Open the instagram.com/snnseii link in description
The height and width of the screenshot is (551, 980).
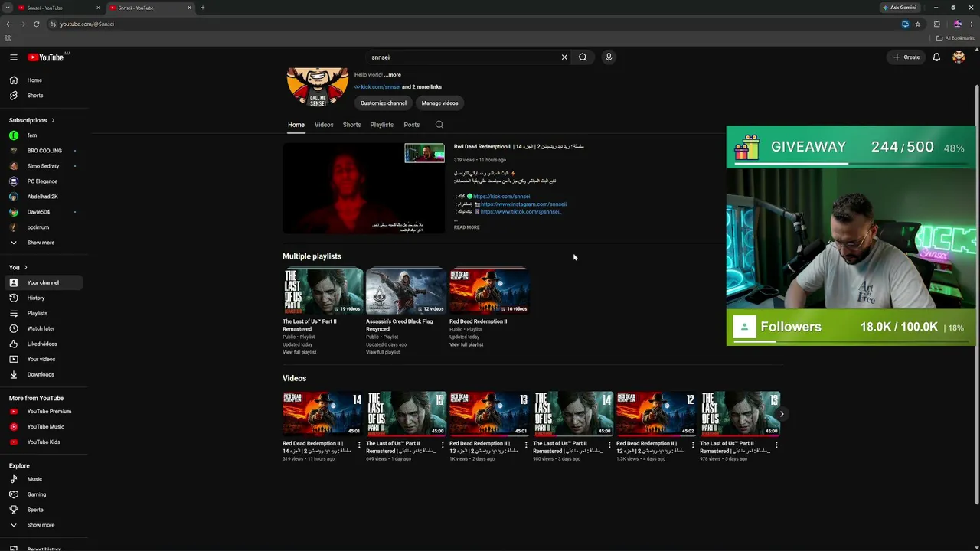coord(524,204)
